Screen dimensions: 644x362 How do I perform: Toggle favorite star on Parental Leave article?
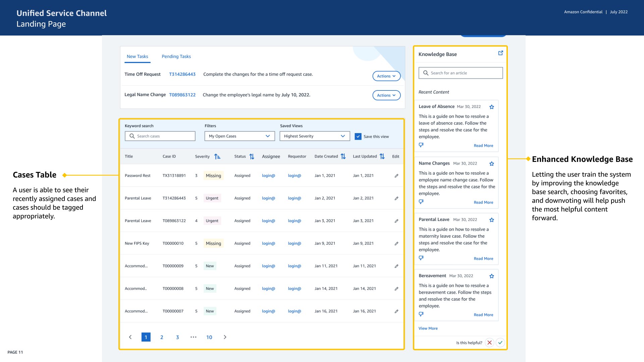coord(491,220)
